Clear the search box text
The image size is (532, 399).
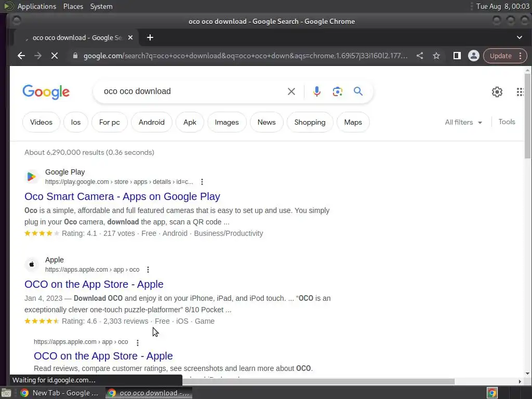tap(291, 91)
